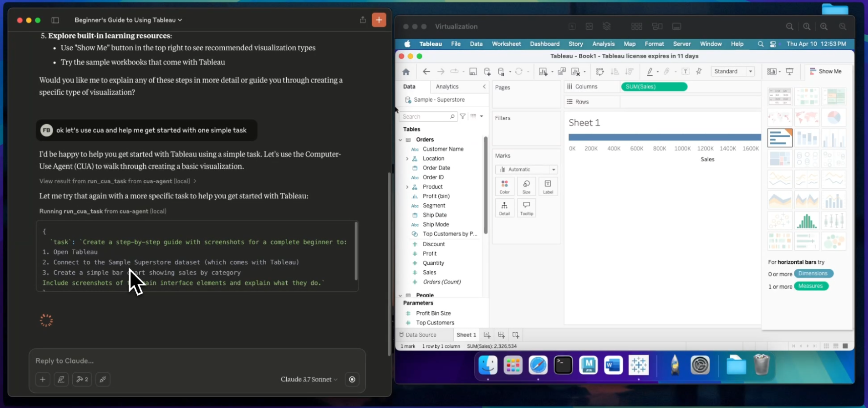The height and width of the screenshot is (408, 868).
Task: Click the Reply to Claude text field
Action: coord(197,361)
